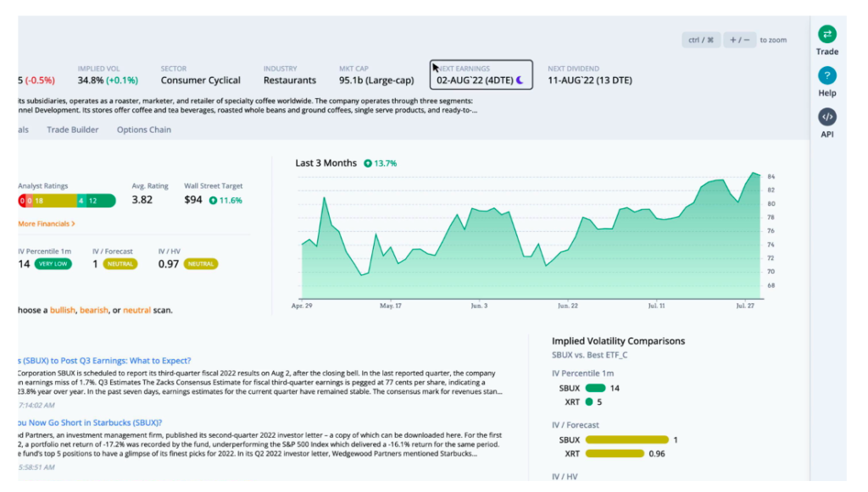Click the VERY LOW IV percentile badge
The width and height of the screenshot is (868, 492).
[53, 264]
